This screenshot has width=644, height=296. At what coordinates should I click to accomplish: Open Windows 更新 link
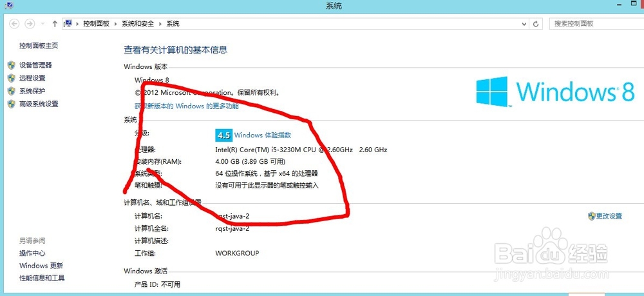coord(41,266)
